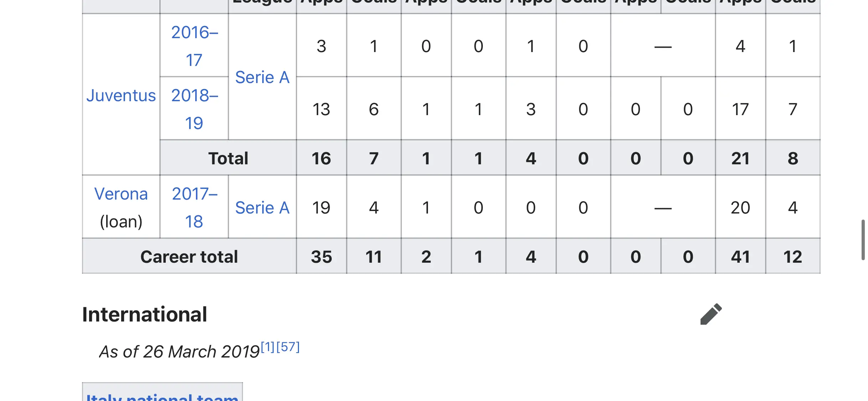Click the vertical scrollbar on right edge

coord(863,240)
